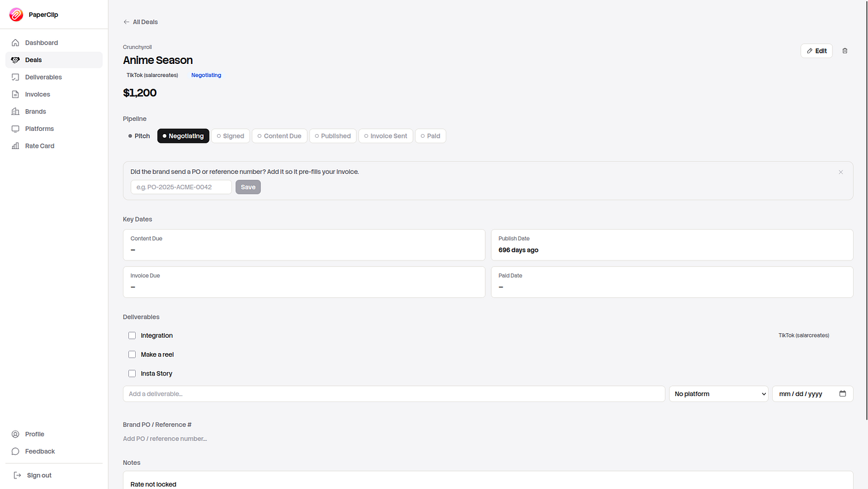Click the Feedback chat bubble icon
Image resolution: width=868 pixels, height=489 pixels.
point(15,452)
